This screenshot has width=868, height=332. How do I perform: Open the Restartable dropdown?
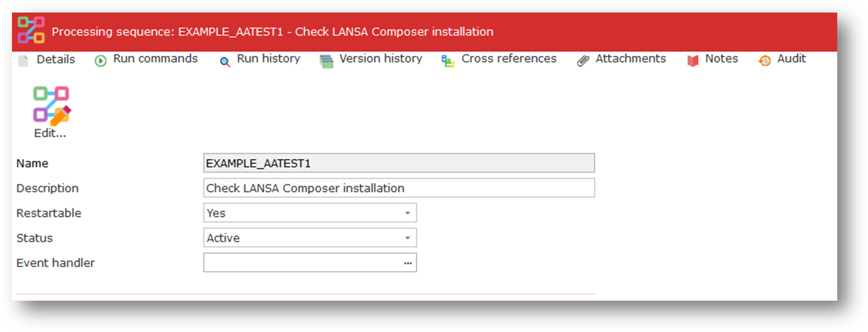pyautogui.click(x=310, y=213)
